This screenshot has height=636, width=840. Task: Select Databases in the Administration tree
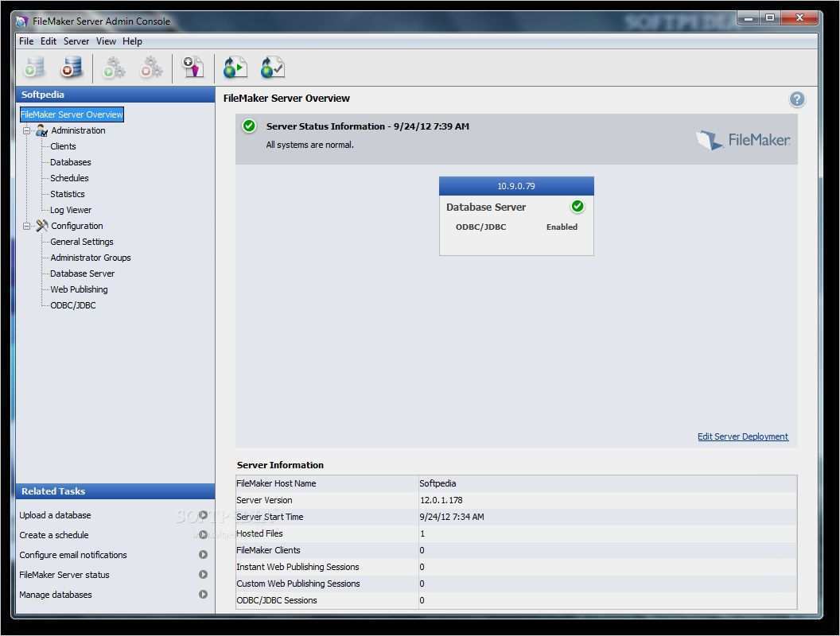(70, 162)
